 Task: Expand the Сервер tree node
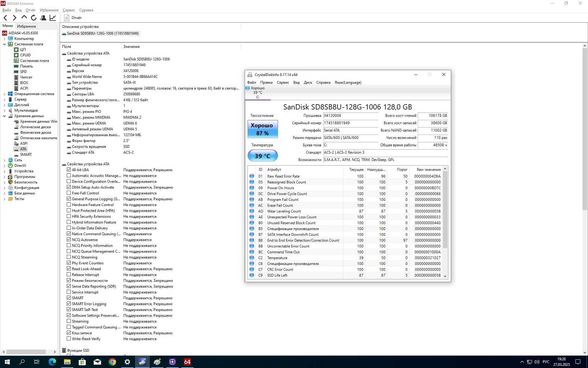pos(4,99)
